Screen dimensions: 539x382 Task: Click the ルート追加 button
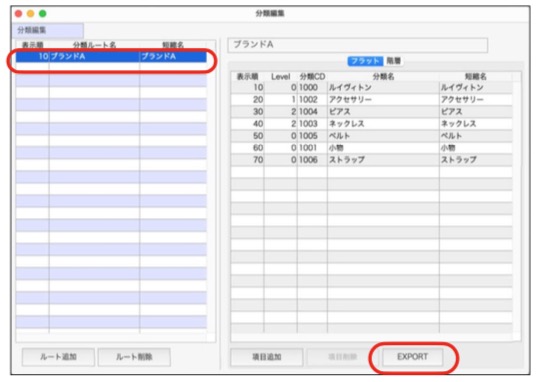(x=58, y=357)
